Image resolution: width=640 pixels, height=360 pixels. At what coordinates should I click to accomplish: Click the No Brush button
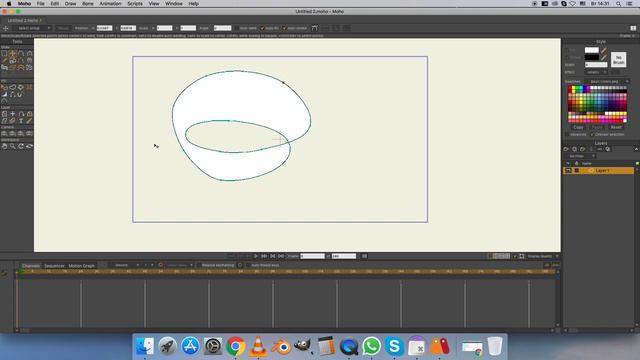pos(618,60)
